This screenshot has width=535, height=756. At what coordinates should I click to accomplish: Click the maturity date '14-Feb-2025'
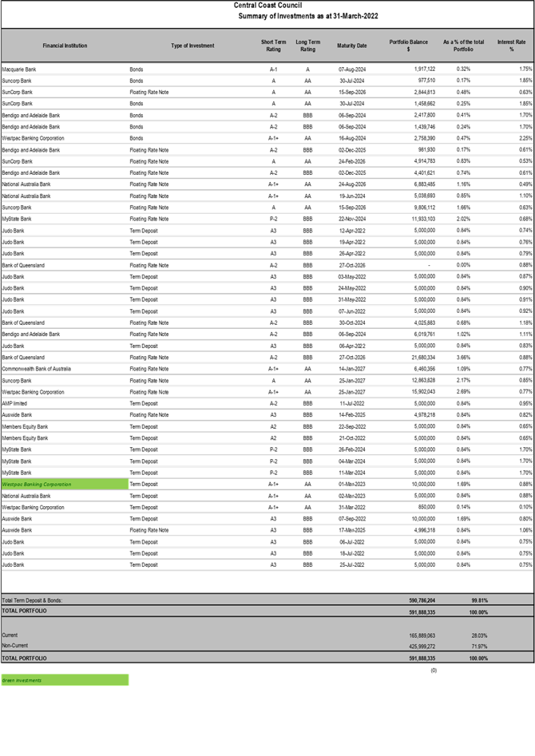tap(352, 414)
